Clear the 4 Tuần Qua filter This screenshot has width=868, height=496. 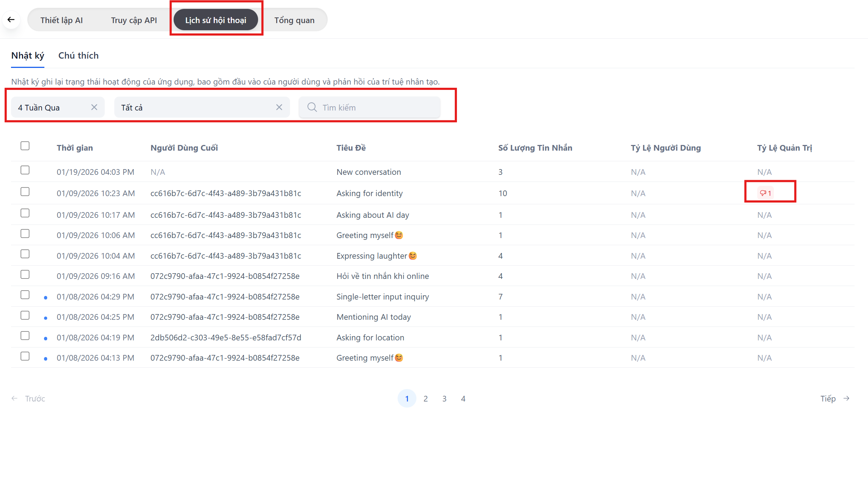[x=94, y=107]
